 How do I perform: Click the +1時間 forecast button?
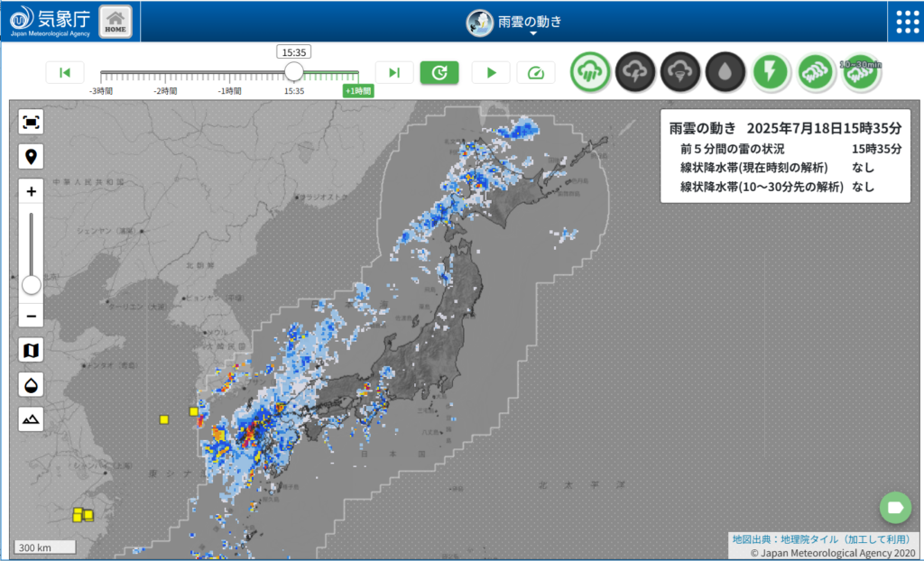coord(357,91)
